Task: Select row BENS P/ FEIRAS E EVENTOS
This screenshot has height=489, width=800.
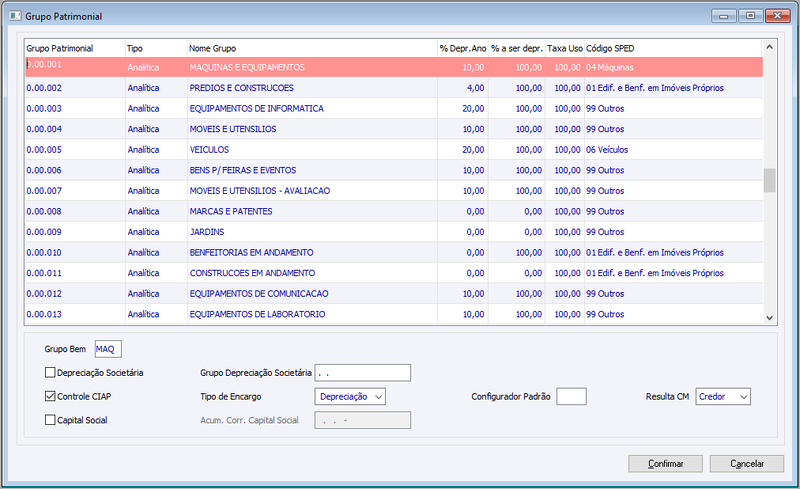Action: coord(394,170)
